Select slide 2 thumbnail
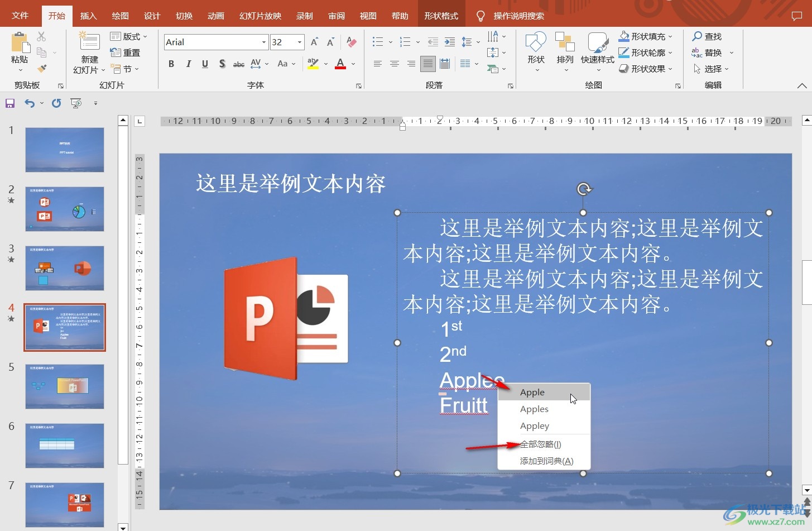The image size is (812, 531). (x=65, y=209)
